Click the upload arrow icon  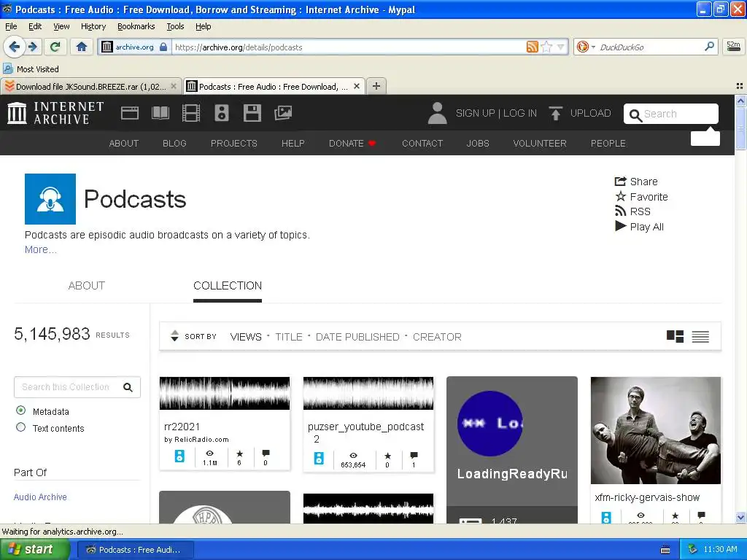click(x=555, y=113)
